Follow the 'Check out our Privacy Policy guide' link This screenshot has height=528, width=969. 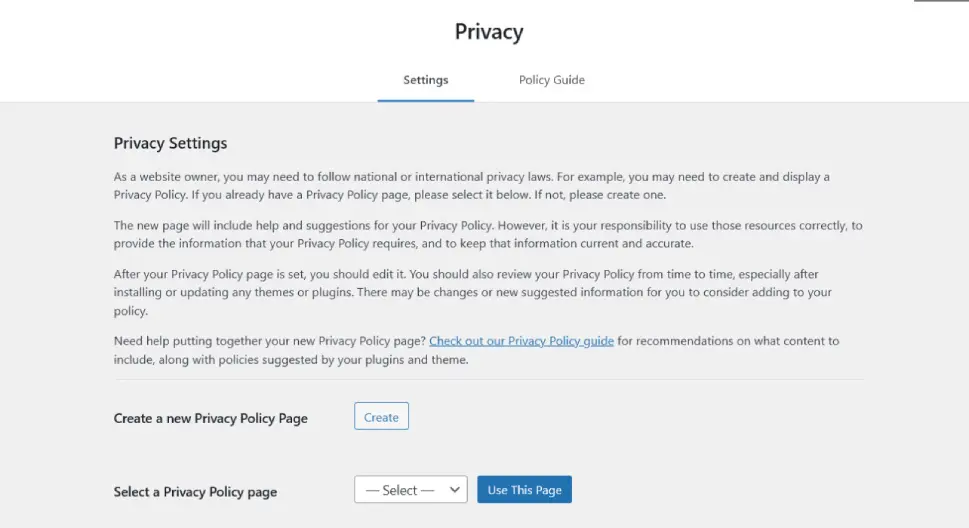pyautogui.click(x=521, y=341)
